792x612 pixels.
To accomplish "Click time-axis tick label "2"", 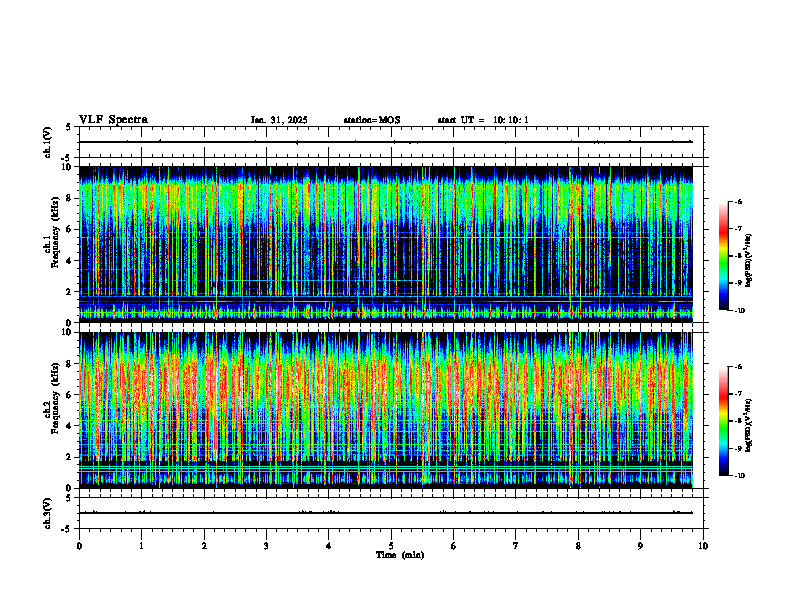I will (x=204, y=546).
